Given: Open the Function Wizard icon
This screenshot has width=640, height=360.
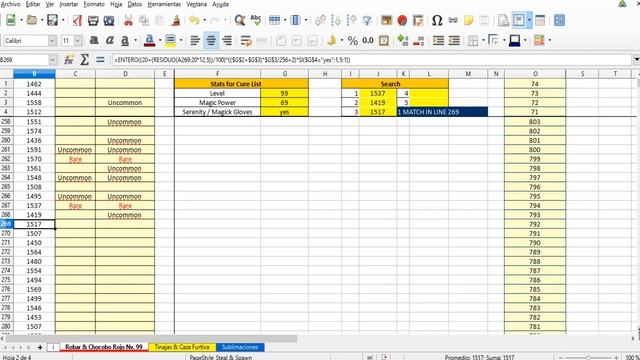Looking at the screenshot, I should pyautogui.click(x=69, y=60).
